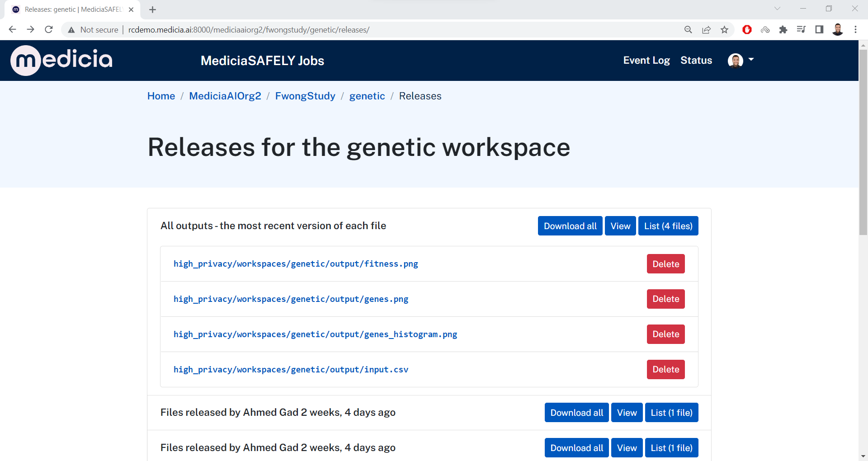
Task: Bookmark this page with the star icon
Action: pos(724,30)
